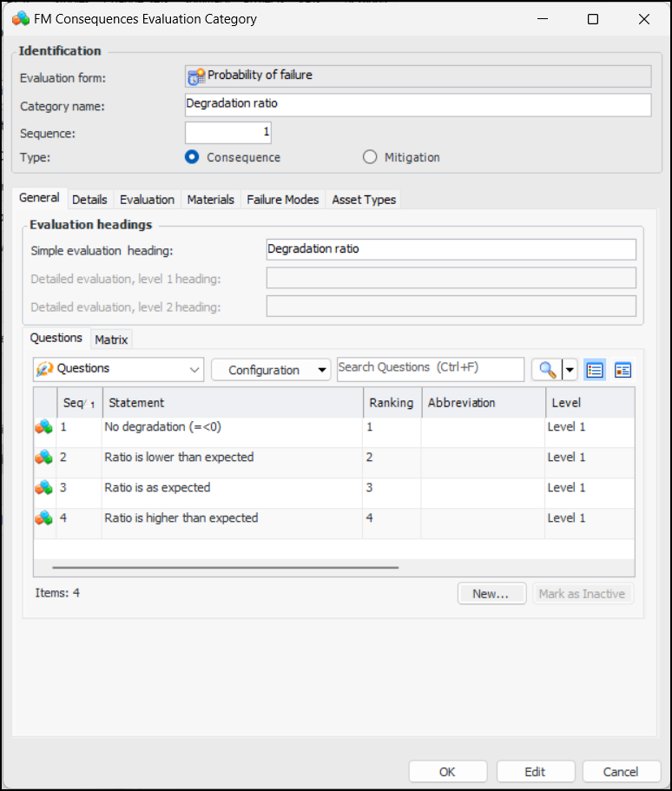Image resolution: width=672 pixels, height=791 pixels.
Task: Close the FM Consequences dialog
Action: click(x=644, y=19)
